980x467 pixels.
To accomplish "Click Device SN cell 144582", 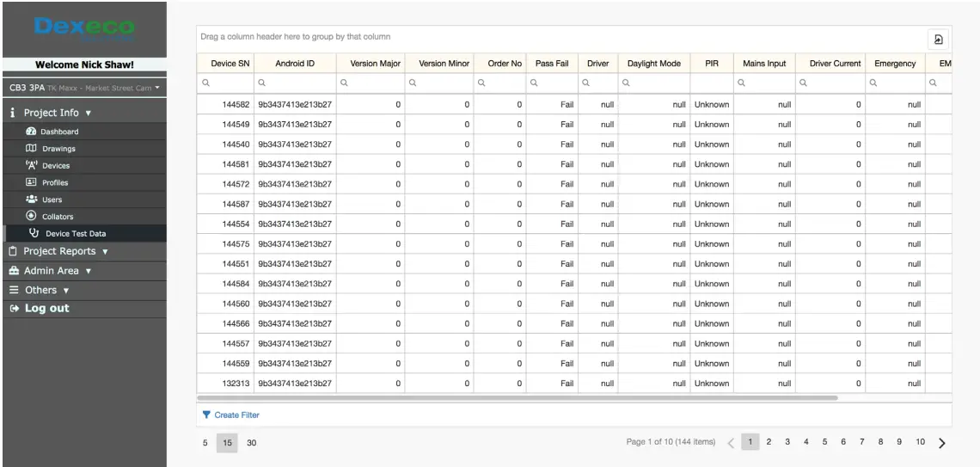I will (225, 104).
